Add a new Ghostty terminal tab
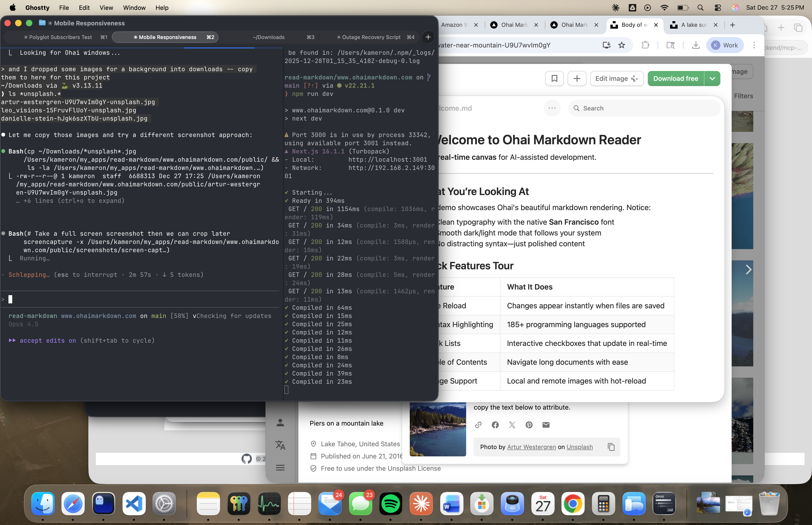 point(428,37)
